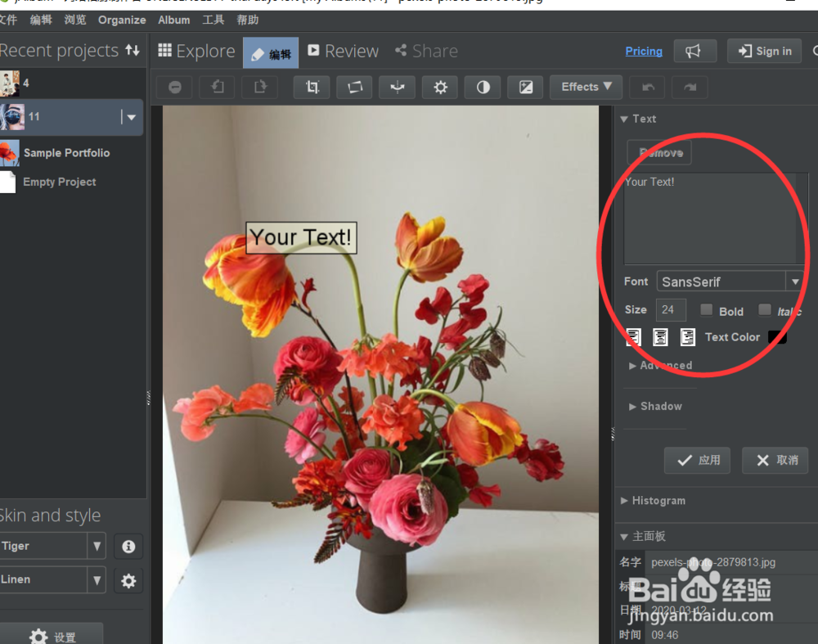The image size is (818, 644).
Task: Rotate image left with toolbar icon
Action: (x=218, y=88)
